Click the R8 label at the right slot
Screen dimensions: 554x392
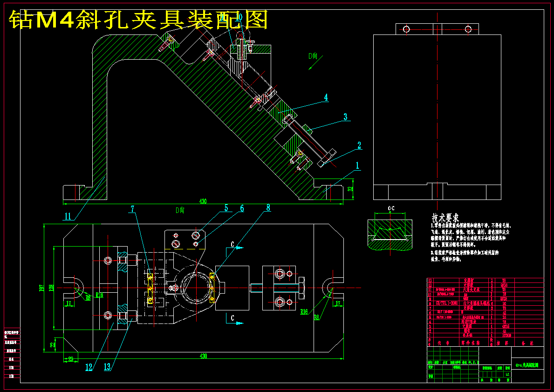click(317, 317)
